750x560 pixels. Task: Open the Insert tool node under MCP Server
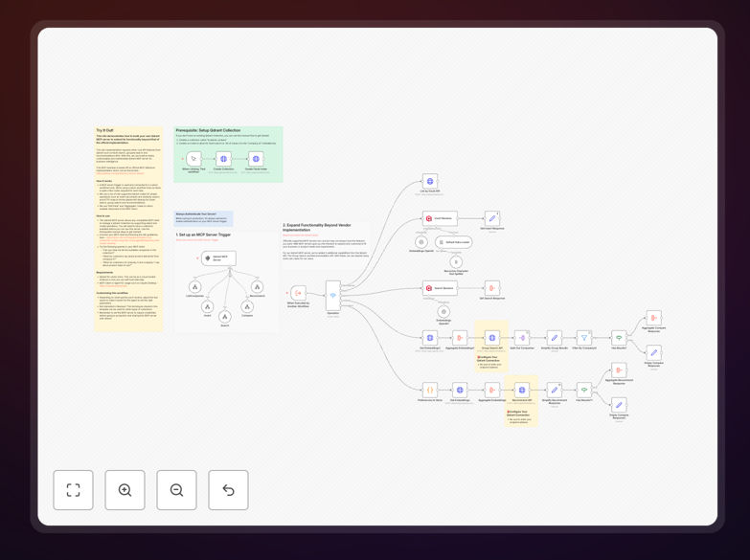point(207,306)
